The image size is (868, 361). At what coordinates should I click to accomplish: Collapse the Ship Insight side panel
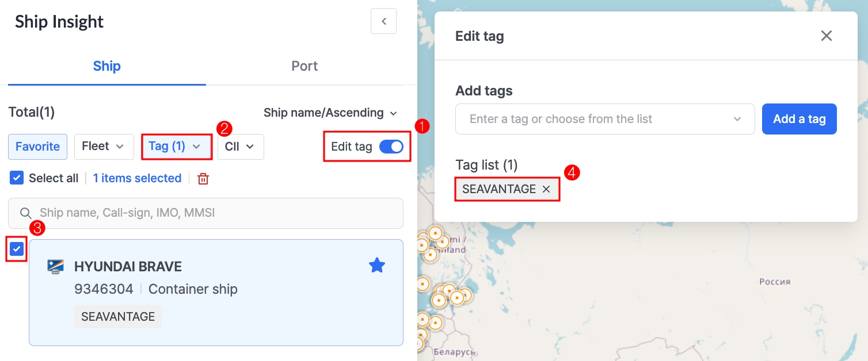[x=383, y=22]
